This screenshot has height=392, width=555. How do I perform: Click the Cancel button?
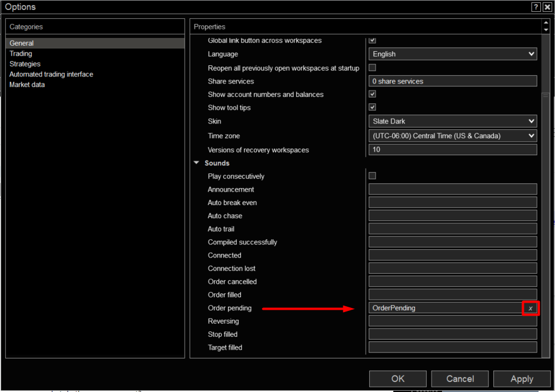tap(460, 379)
